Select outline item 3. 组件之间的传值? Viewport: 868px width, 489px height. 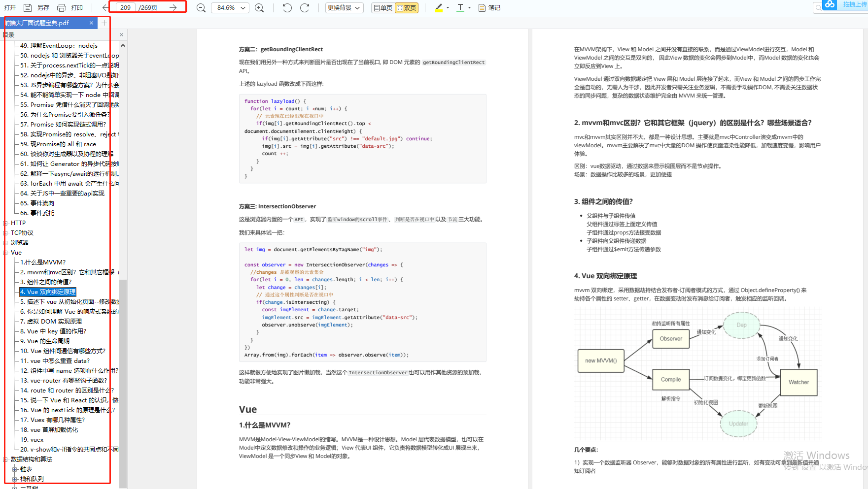(x=46, y=282)
